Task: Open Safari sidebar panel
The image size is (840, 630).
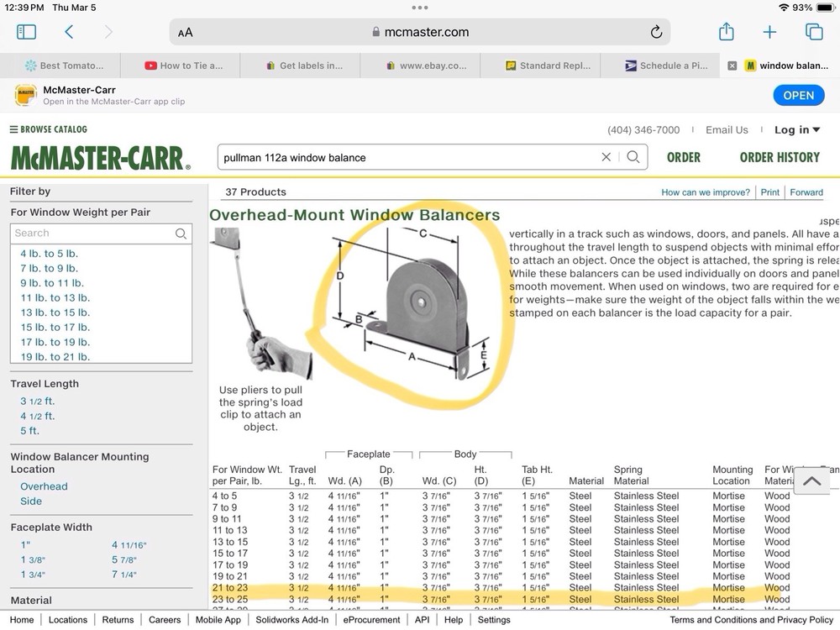Action: pos(26,32)
